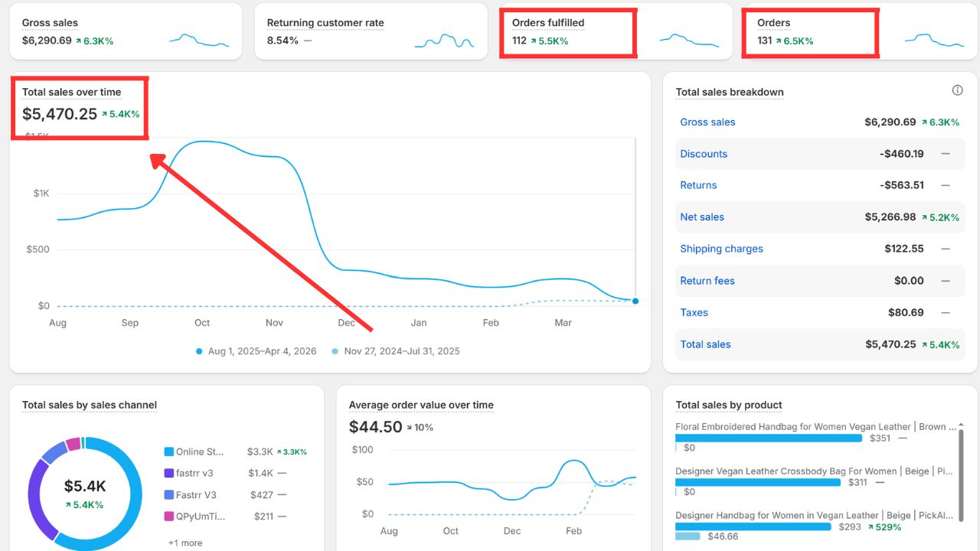Screen dimensions: 980x551
Task: Click Average order value over time heading
Action: [421, 405]
